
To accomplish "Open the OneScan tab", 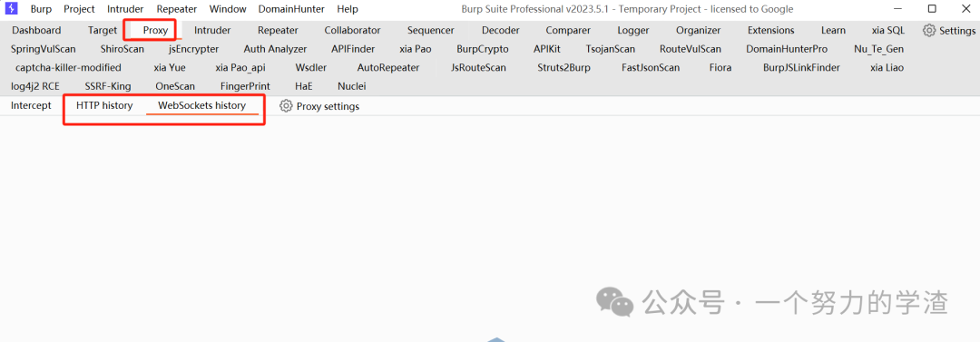I will click(x=175, y=86).
